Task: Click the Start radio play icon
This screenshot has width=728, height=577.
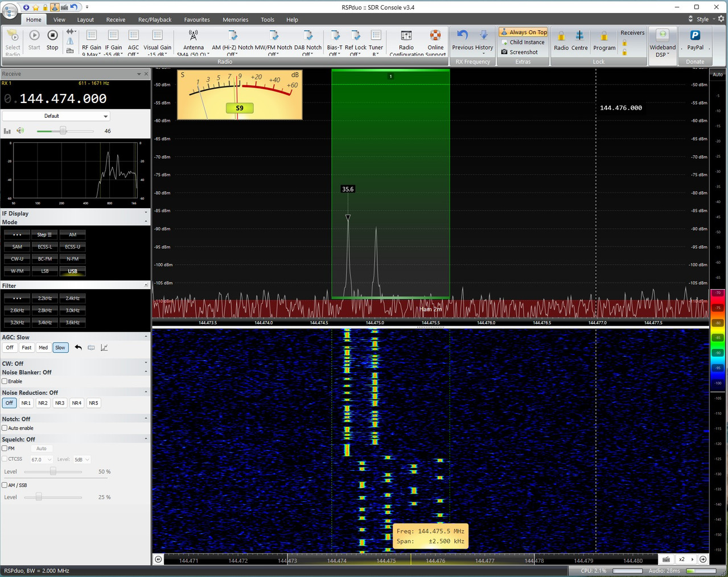Action: [x=34, y=36]
